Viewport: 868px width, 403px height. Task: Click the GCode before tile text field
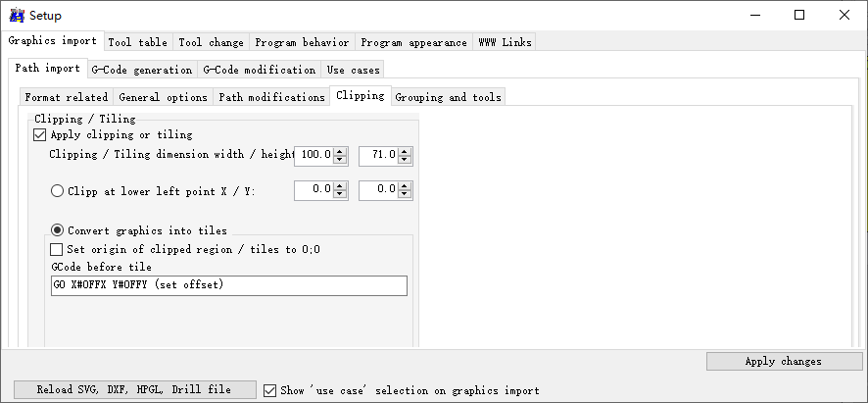pos(229,285)
